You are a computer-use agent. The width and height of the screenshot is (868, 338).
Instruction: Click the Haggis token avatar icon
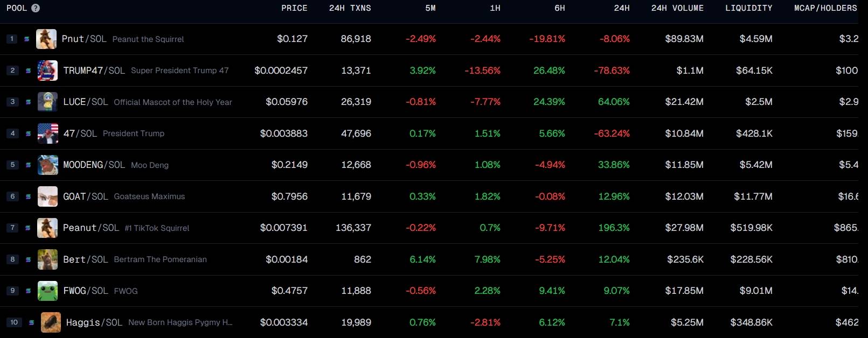[51, 322]
